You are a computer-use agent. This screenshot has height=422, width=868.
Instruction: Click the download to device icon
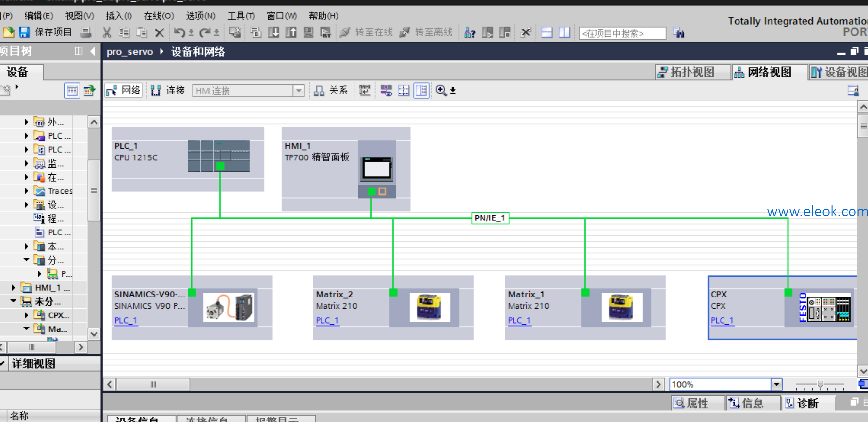coord(273,32)
